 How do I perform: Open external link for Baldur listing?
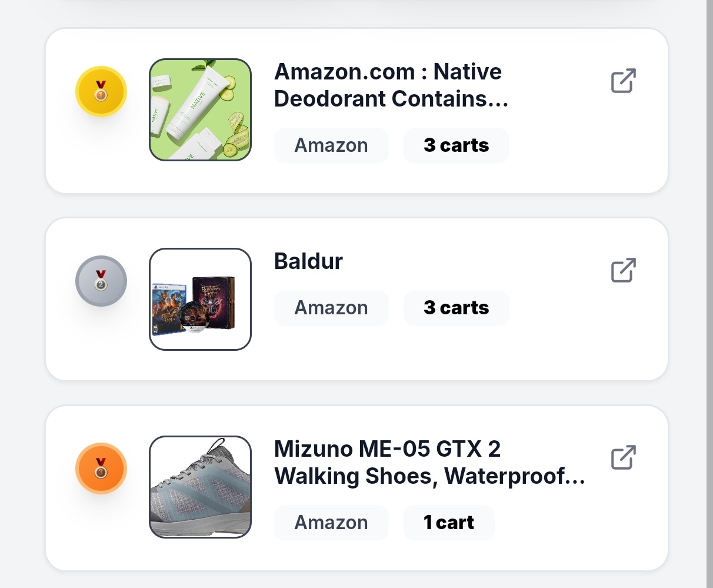tap(623, 270)
